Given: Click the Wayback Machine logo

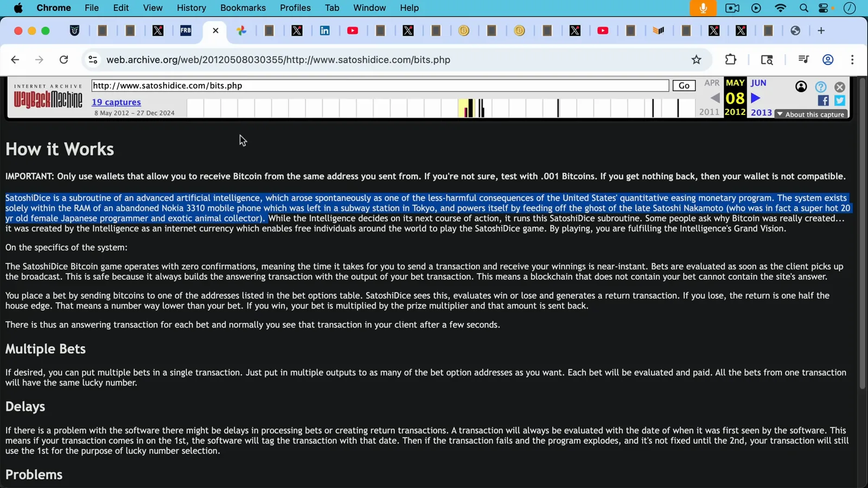Looking at the screenshot, I should click(x=48, y=97).
